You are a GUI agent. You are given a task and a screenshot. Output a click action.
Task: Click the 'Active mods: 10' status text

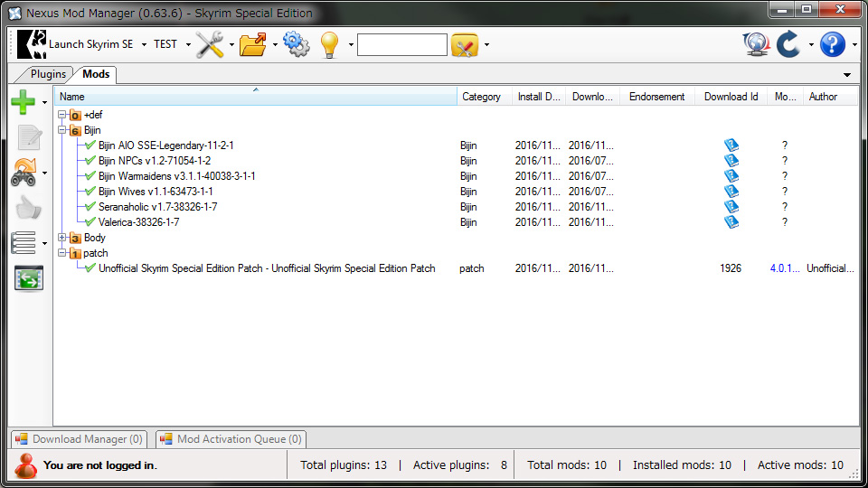click(800, 465)
